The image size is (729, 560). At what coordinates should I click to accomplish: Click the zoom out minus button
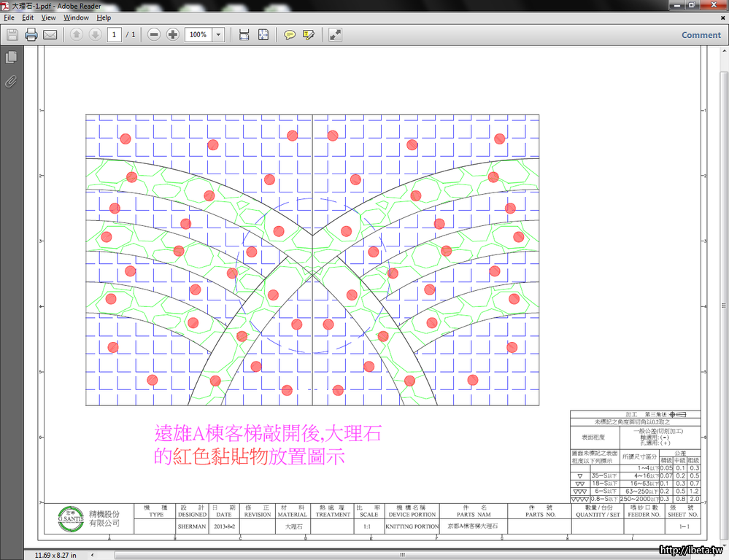(153, 34)
